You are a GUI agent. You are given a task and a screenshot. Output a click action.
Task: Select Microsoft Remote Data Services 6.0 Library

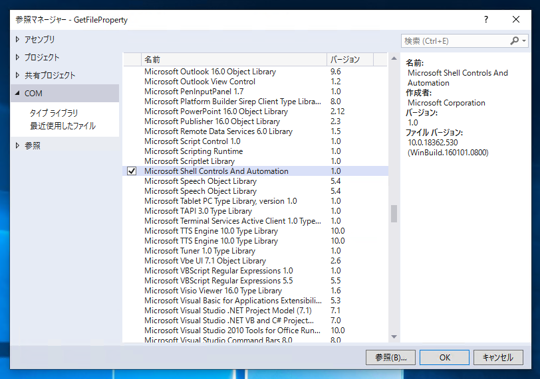pyautogui.click(x=255, y=131)
